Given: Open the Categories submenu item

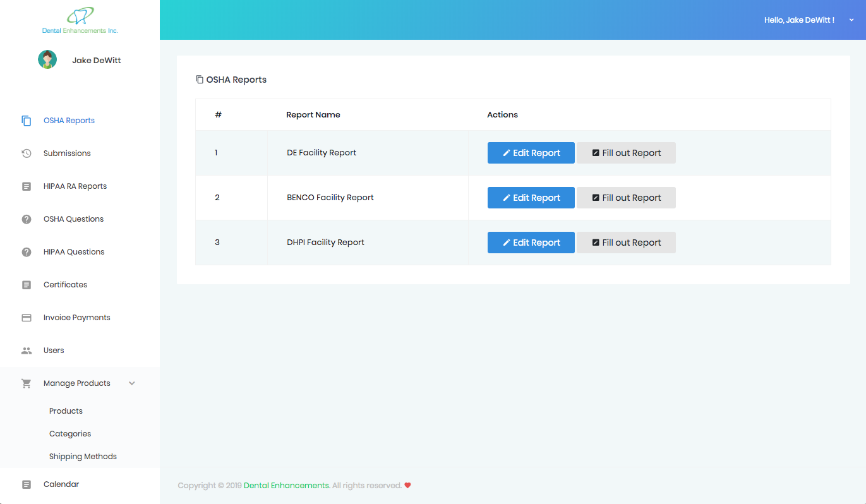Looking at the screenshot, I should point(70,434).
